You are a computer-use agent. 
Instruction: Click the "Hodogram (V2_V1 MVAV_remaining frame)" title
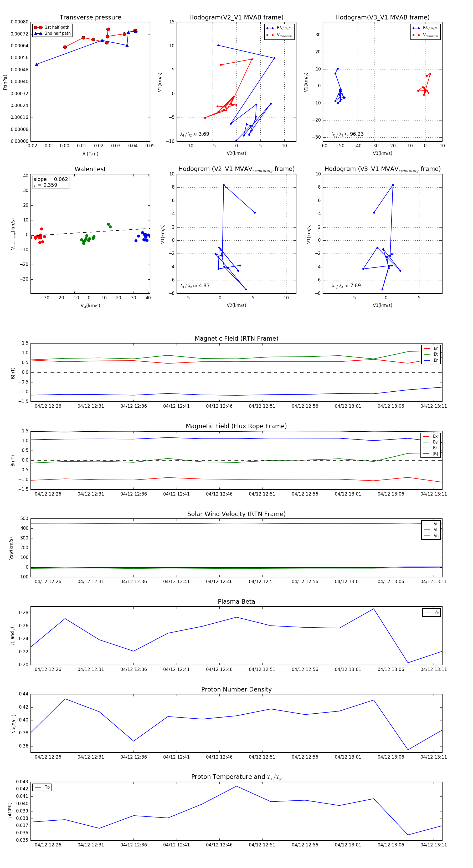click(236, 169)
